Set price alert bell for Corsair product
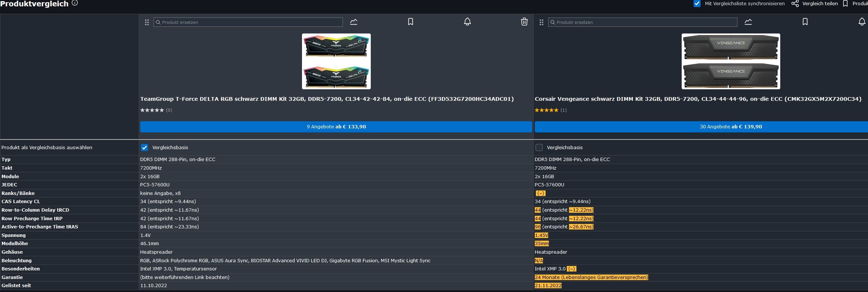 tap(862, 22)
